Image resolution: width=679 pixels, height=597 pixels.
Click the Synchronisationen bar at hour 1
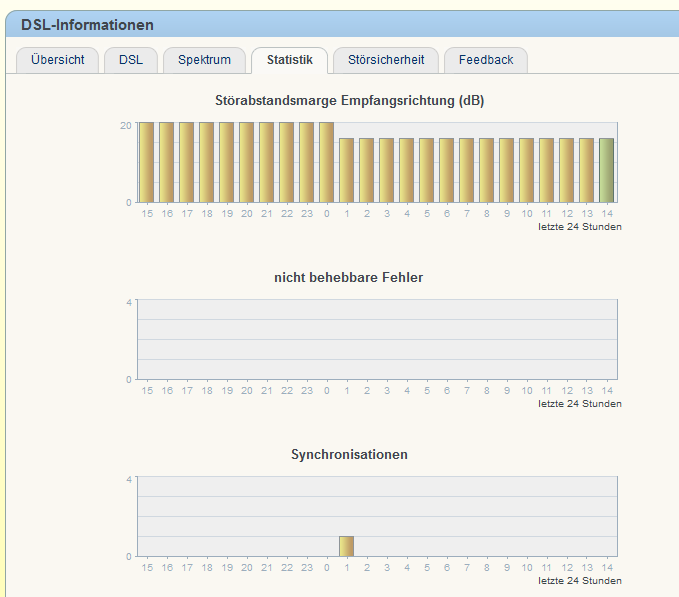[x=346, y=546]
